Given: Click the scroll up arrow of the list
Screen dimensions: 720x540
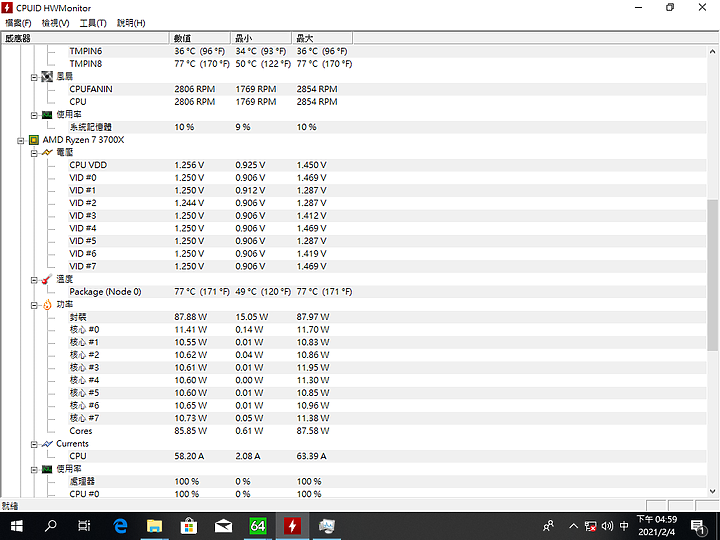Looking at the screenshot, I should tap(712, 51).
